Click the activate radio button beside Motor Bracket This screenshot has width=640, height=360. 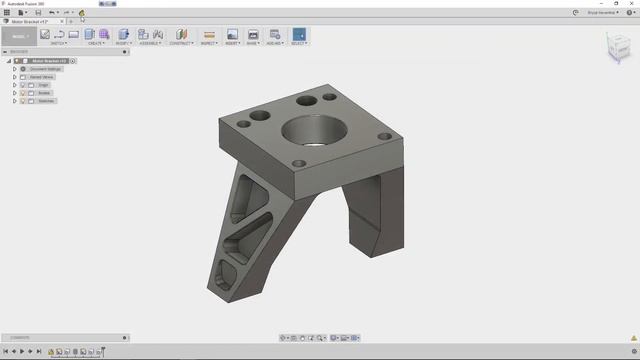pyautogui.click(x=73, y=61)
